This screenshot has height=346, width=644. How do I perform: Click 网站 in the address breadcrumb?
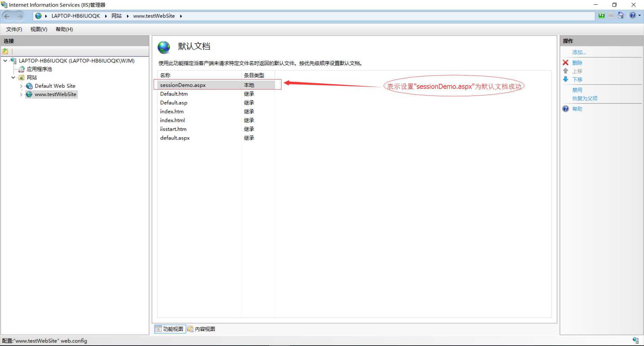pos(116,16)
